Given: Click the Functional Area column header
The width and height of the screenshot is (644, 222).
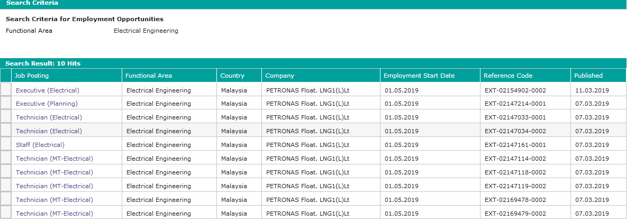Looking at the screenshot, I should click(x=148, y=76).
